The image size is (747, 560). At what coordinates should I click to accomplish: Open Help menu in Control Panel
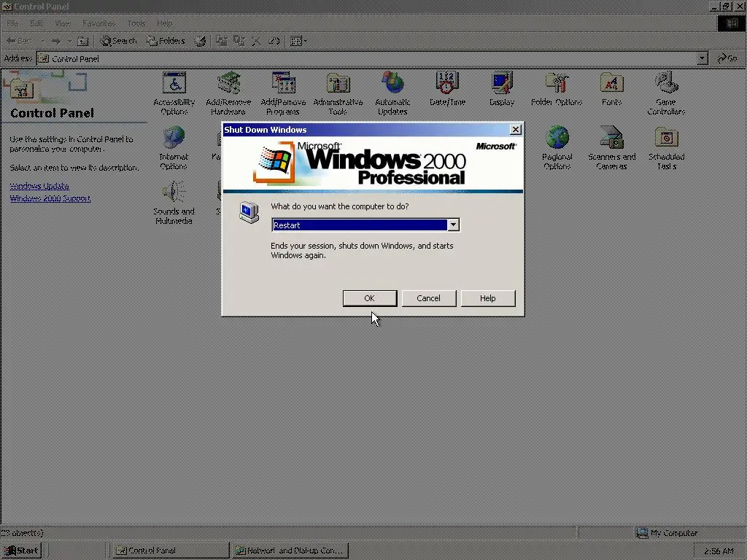coord(164,23)
